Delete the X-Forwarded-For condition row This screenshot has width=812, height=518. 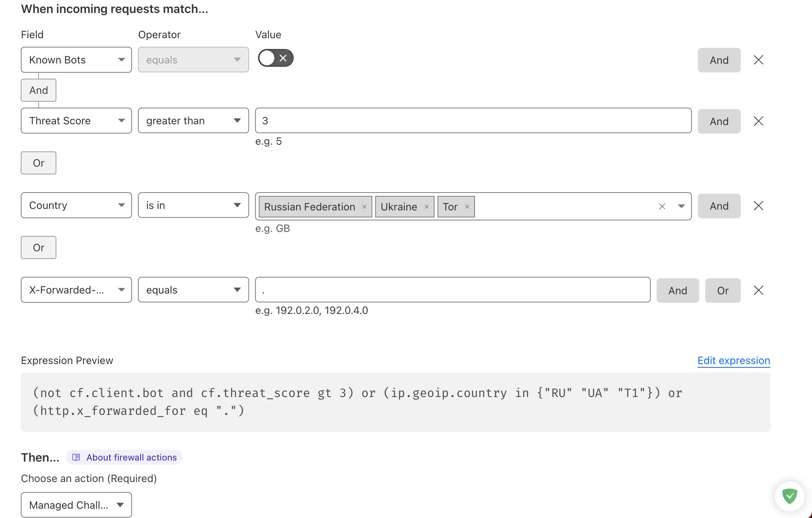pos(758,290)
